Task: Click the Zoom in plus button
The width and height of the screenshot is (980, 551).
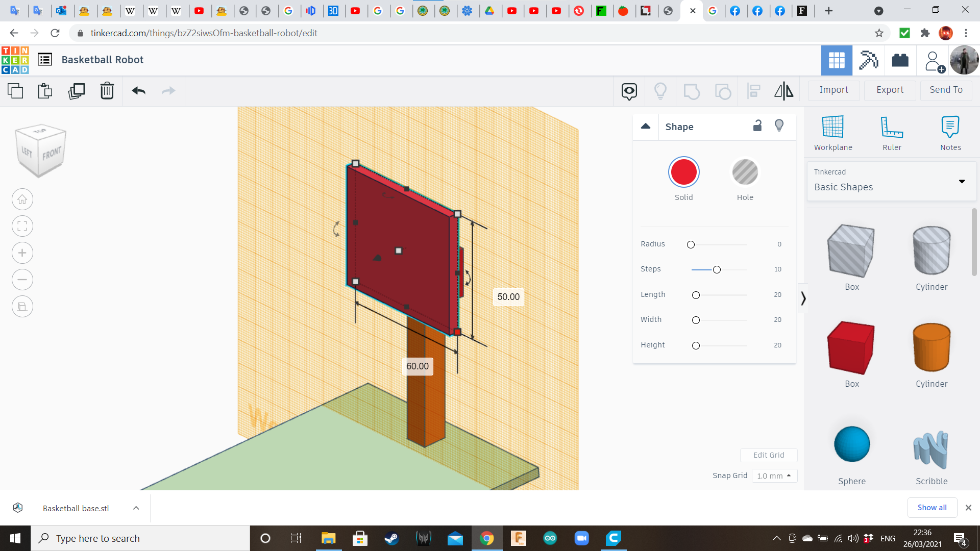Action: [22, 253]
